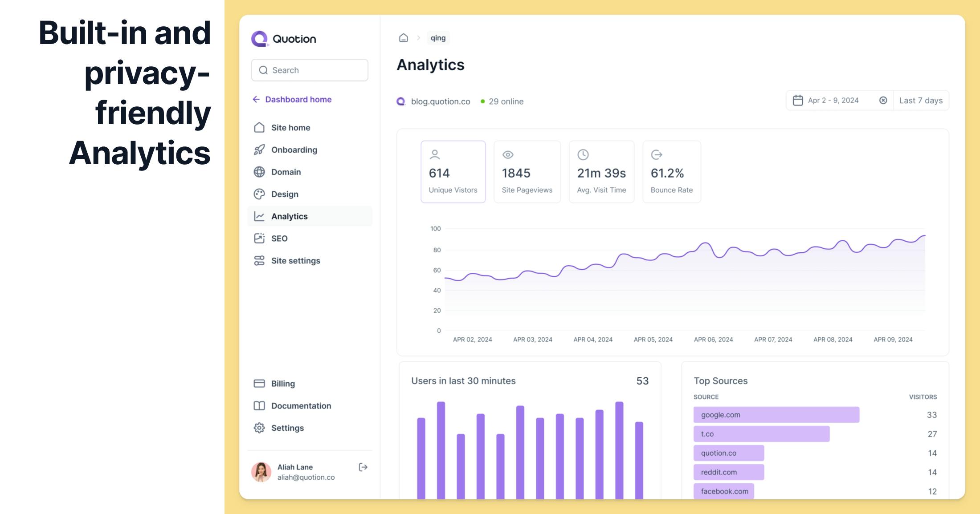Click the reddit.com source bar
Viewport: 980px width, 514px height.
(729, 472)
